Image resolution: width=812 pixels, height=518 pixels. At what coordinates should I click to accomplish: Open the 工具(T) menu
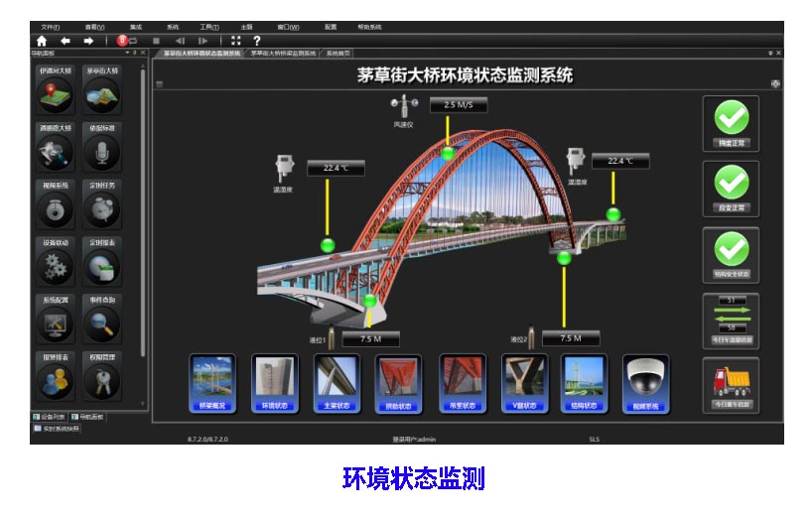pyautogui.click(x=208, y=27)
